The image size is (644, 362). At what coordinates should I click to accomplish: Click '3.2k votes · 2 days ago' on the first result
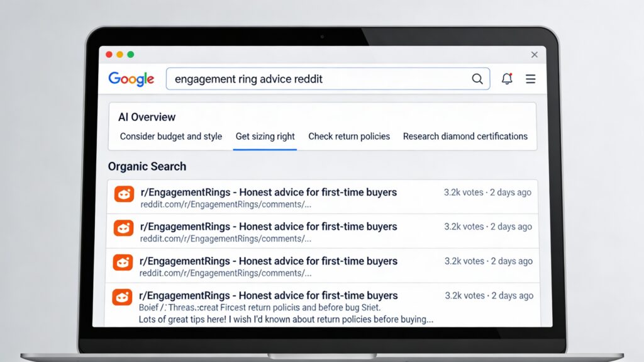487,192
